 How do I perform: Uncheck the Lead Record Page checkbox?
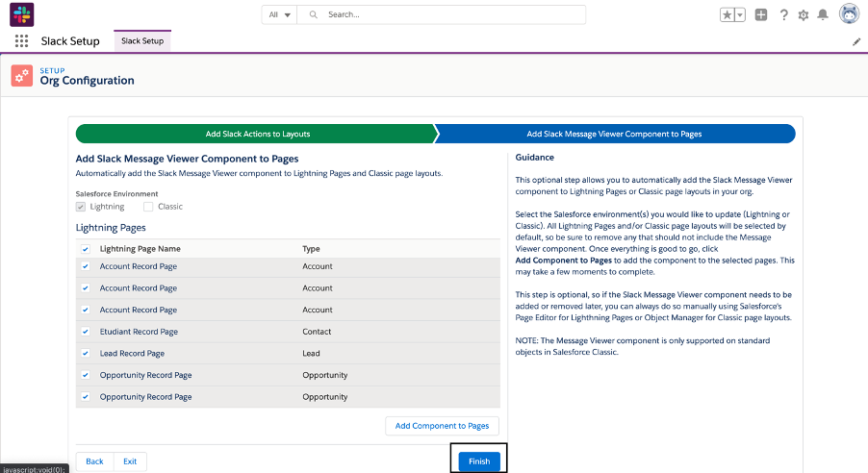[x=86, y=353]
